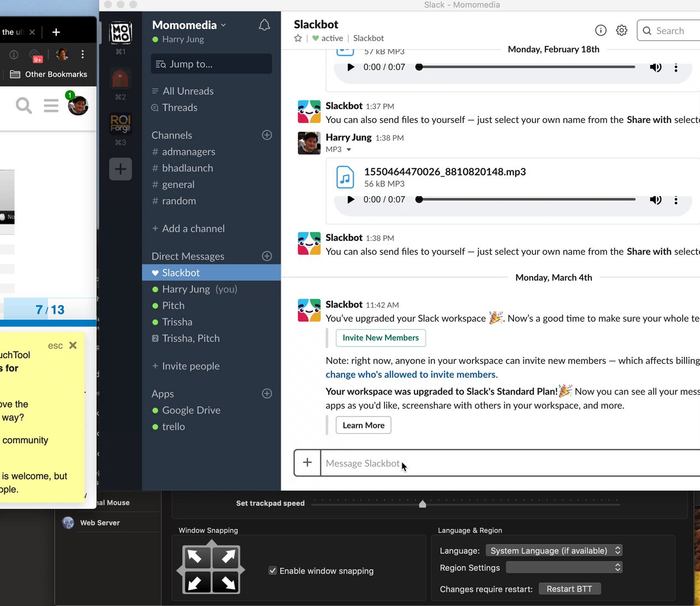Open the trello app
Image resolution: width=700 pixels, height=606 pixels.
173,427
